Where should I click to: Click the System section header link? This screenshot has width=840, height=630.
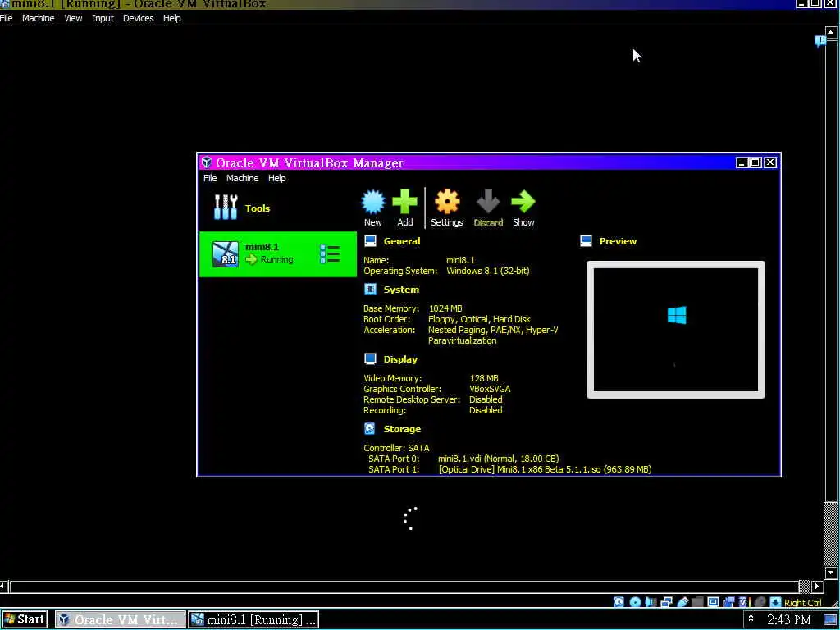pos(401,290)
